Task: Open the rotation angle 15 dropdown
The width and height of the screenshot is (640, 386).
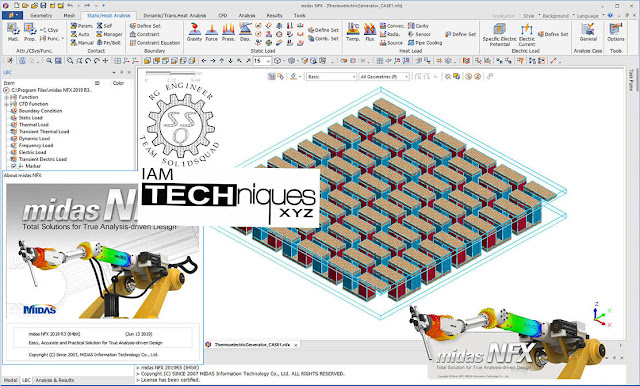Action: [268, 61]
